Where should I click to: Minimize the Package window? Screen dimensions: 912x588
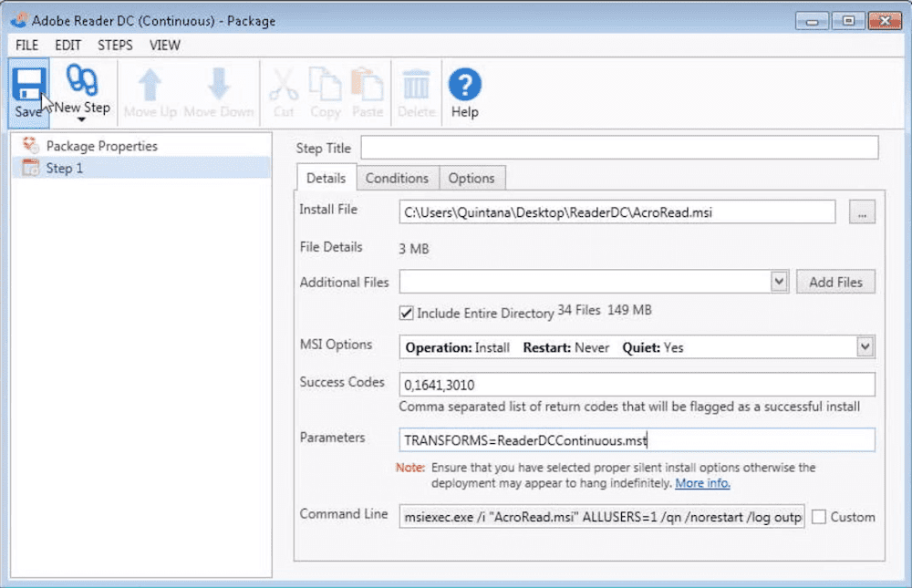[x=813, y=21]
